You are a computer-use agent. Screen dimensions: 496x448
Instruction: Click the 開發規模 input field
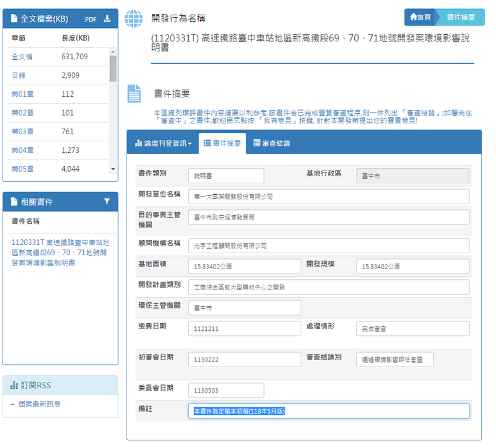pyautogui.click(x=413, y=266)
